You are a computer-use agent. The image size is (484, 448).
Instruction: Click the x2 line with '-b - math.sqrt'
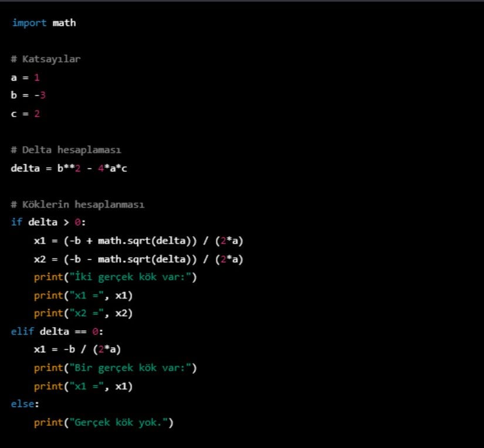coord(138,259)
